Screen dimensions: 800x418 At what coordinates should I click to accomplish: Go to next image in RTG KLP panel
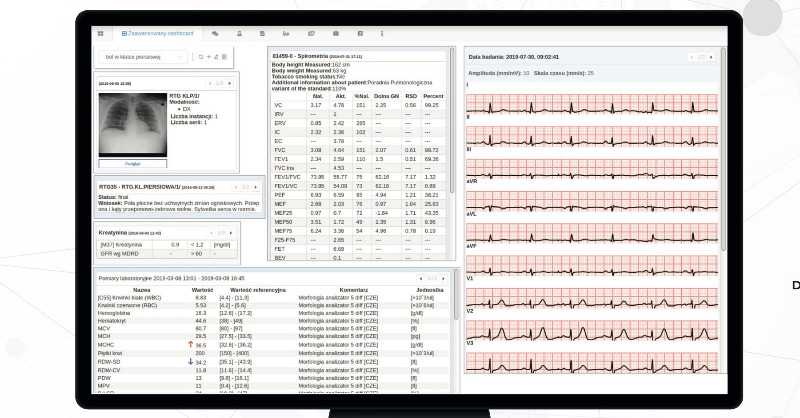pos(230,83)
